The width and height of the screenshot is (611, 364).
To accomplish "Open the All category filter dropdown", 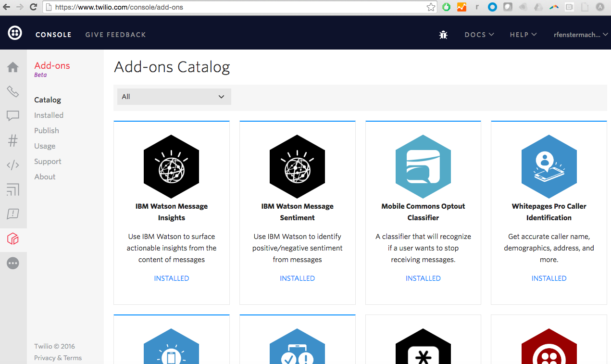I will point(174,97).
